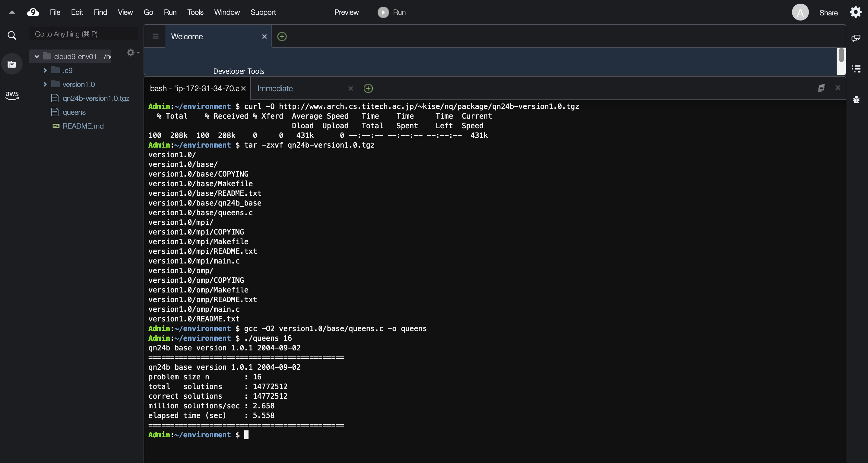
Task: Click the Preview button
Action: (x=347, y=12)
